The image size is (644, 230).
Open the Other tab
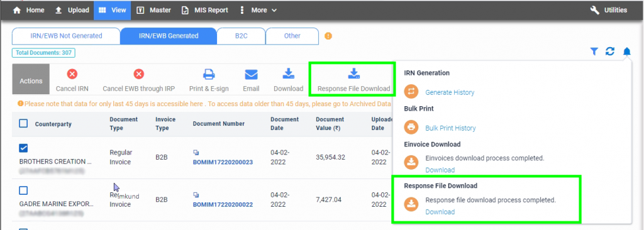point(292,36)
